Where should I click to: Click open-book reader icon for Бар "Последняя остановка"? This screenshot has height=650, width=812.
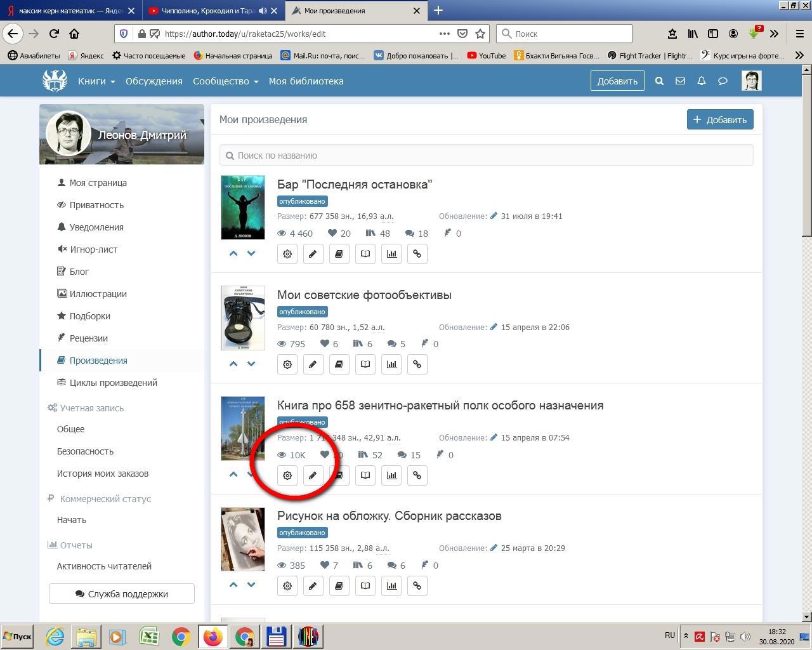coord(365,254)
